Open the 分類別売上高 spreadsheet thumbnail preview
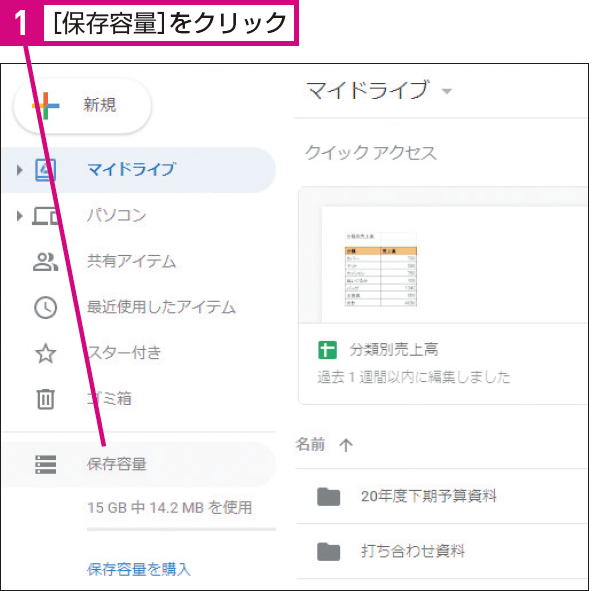Screen dimensions: 600x591 (x=443, y=255)
